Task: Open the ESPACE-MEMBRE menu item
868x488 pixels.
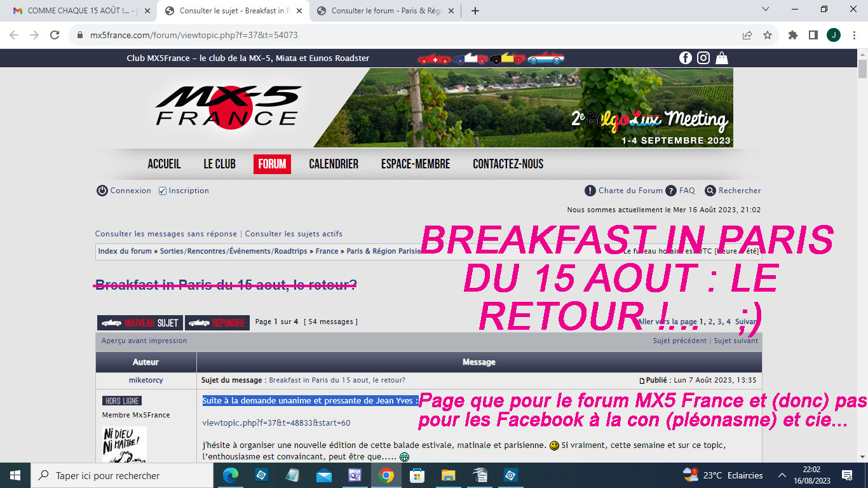Action: pyautogui.click(x=416, y=164)
